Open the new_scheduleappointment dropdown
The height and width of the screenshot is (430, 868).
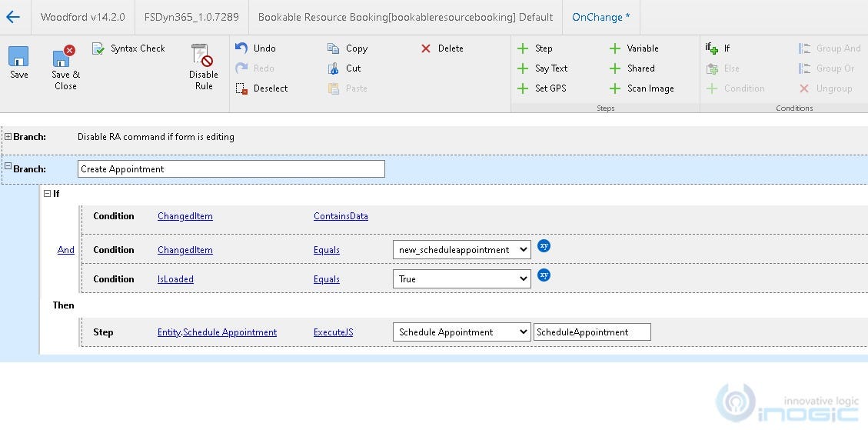pyautogui.click(x=462, y=249)
